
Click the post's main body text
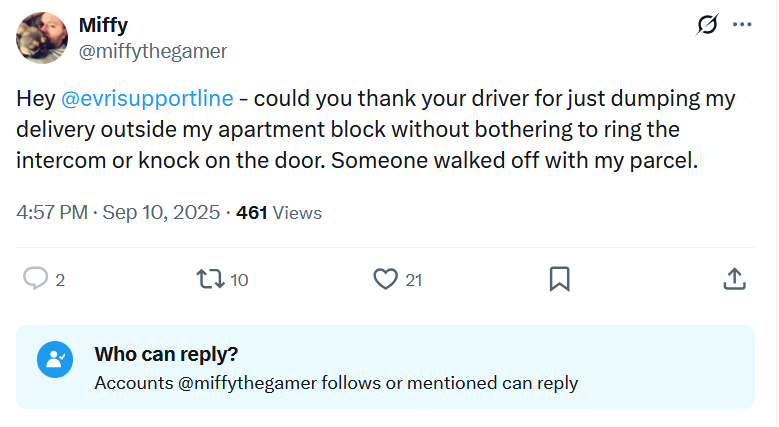pos(376,129)
